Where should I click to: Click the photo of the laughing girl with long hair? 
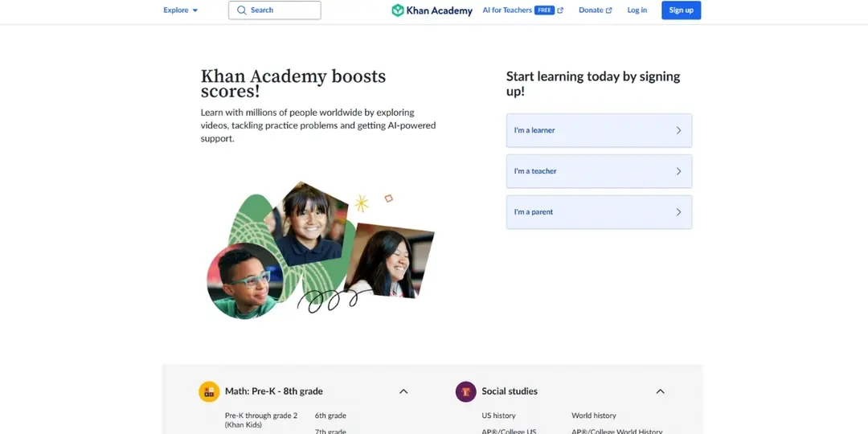click(389, 260)
